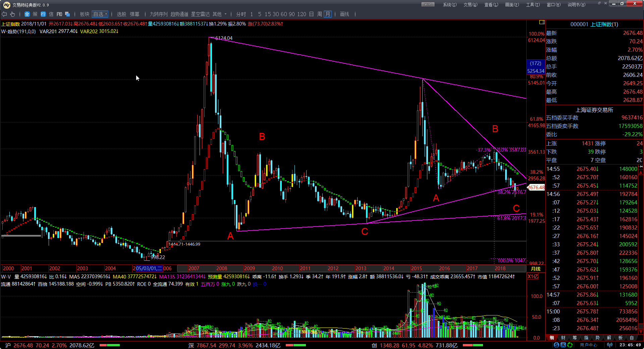Image resolution: width=644 pixels, height=349 pixels.
Task: Switch to the 财 tab
Action: click(563, 338)
